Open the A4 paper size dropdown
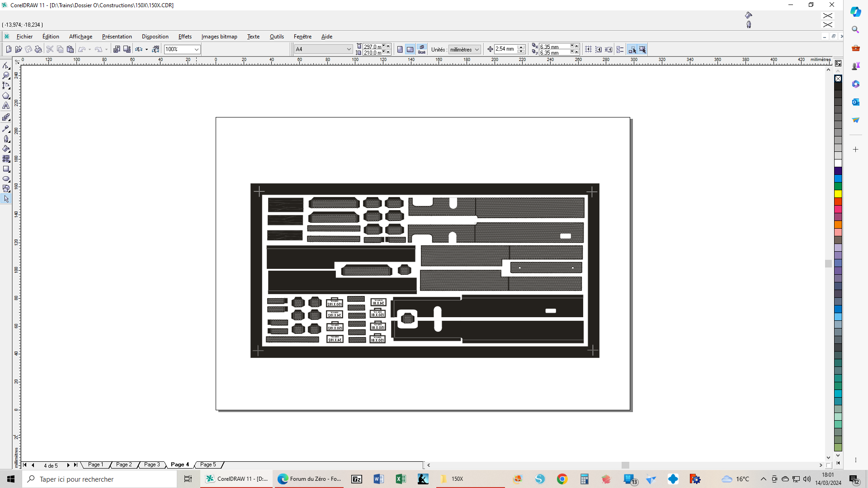Viewport: 868px width, 488px height. pyautogui.click(x=349, y=49)
